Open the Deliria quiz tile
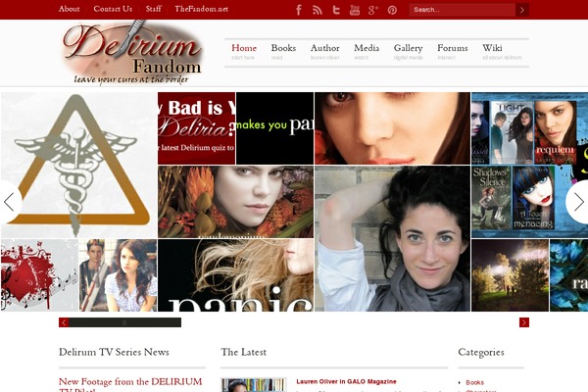588x392 pixels. 197,128
